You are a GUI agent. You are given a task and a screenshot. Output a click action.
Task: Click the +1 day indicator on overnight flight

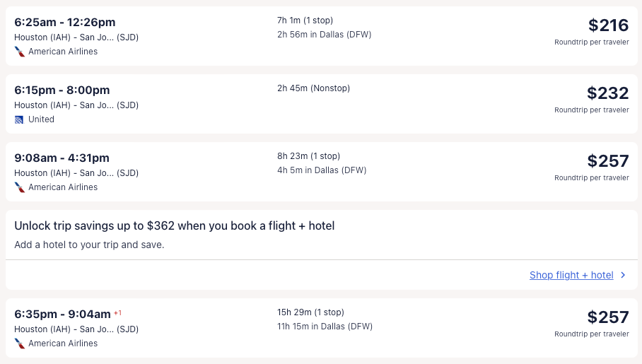click(118, 312)
